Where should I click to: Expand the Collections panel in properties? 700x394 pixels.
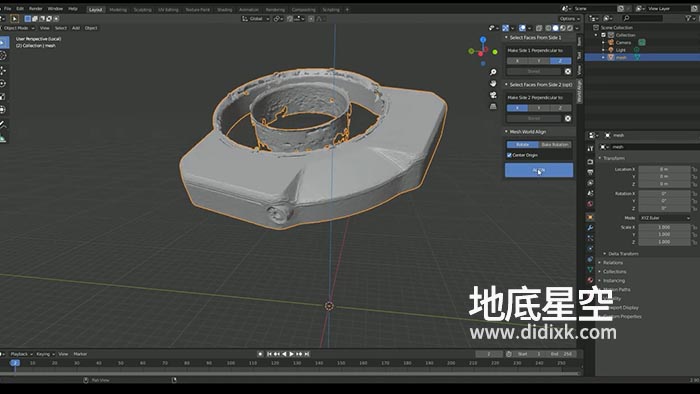(x=600, y=272)
